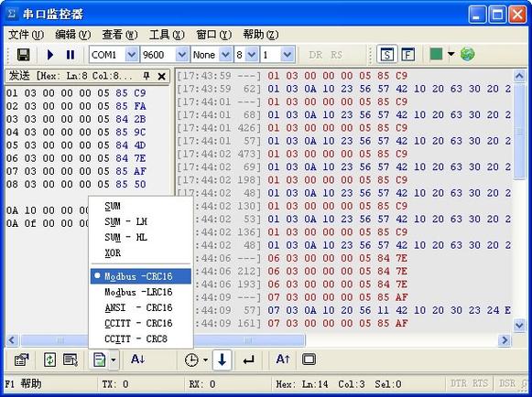Toggle the RS indicator in the toolbar
532x397 pixels.
point(336,55)
